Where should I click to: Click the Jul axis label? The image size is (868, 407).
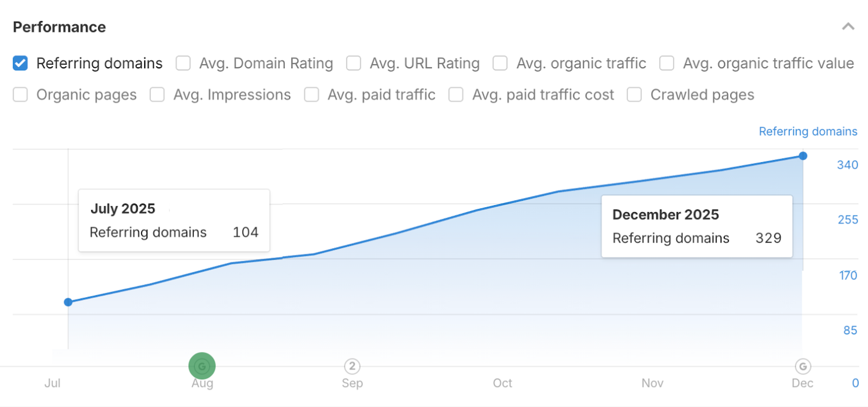pyautogui.click(x=53, y=383)
